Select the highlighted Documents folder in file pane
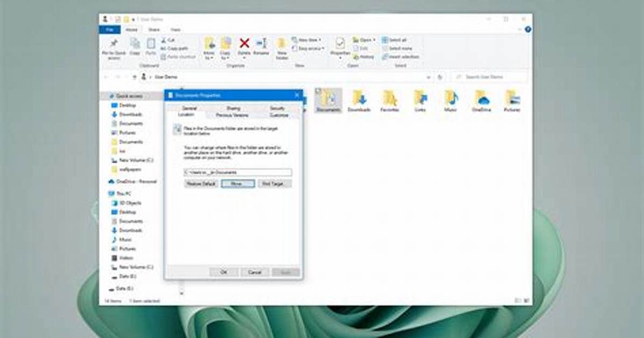The height and width of the screenshot is (338, 644). click(x=328, y=100)
